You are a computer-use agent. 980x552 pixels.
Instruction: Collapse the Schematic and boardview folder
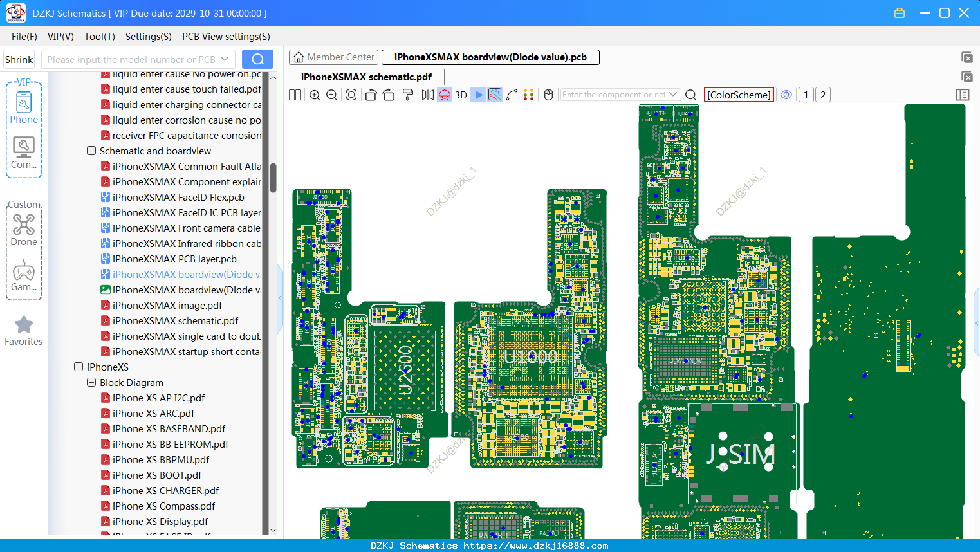click(x=91, y=151)
